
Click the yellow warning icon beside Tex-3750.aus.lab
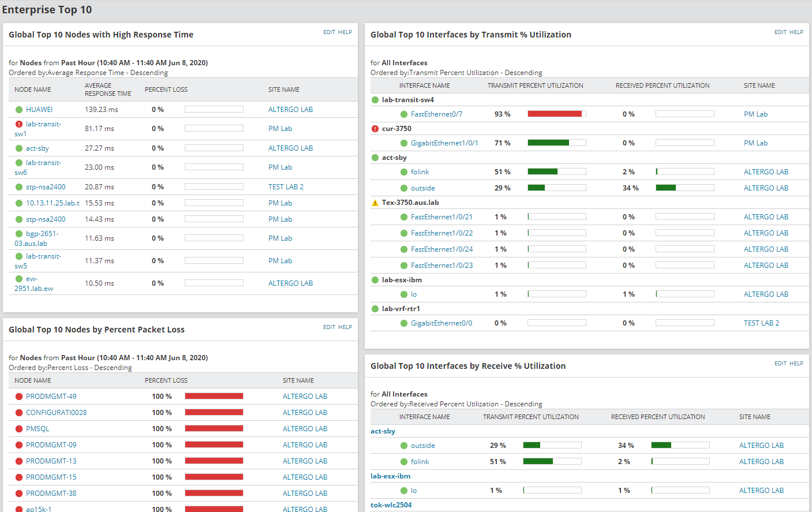(375, 203)
